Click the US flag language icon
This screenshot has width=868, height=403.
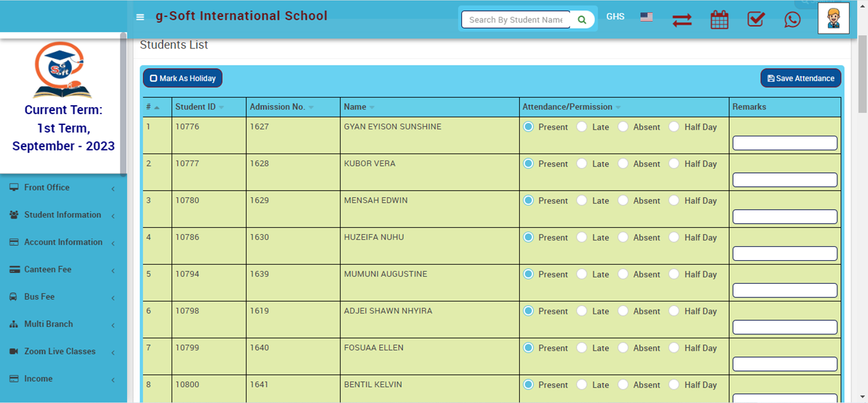tap(646, 17)
